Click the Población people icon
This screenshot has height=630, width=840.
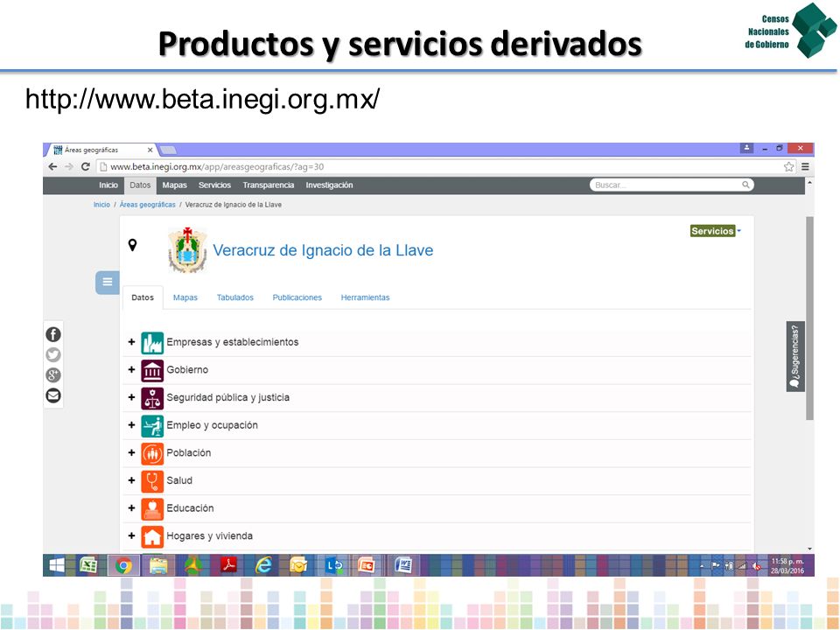point(152,454)
